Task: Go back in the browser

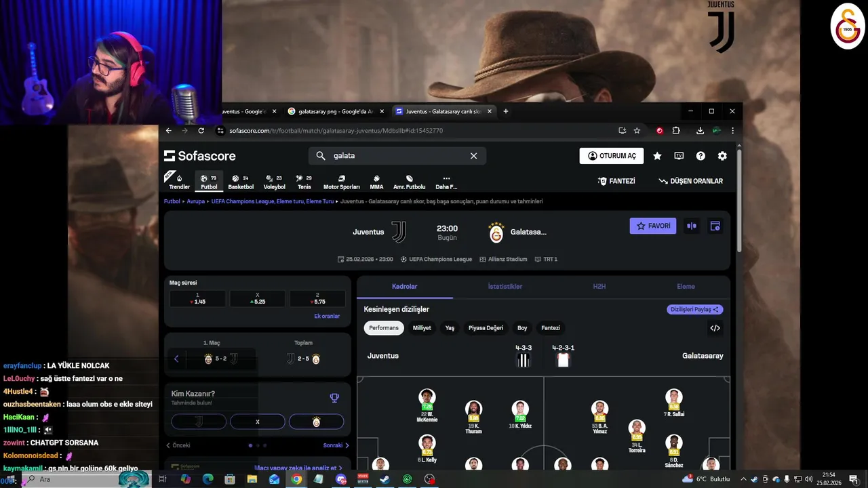Action: click(x=169, y=130)
